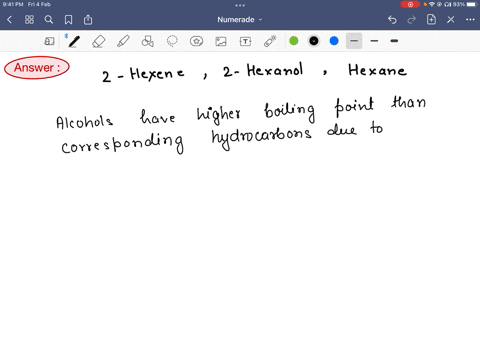Open the search tool
The image size is (480, 360).
[x=49, y=20]
